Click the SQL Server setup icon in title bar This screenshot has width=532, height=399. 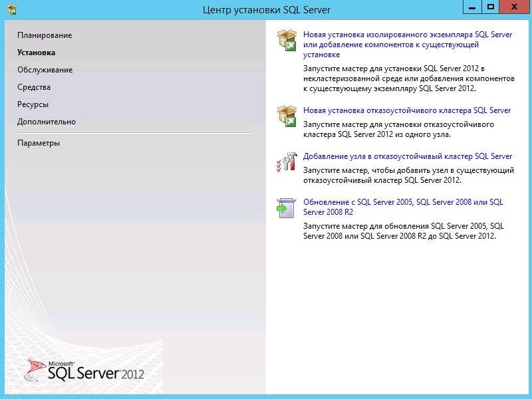pyautogui.click(x=12, y=9)
